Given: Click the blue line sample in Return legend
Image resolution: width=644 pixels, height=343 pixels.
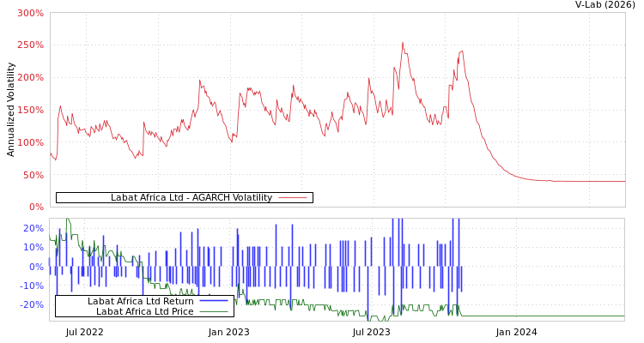Looking at the screenshot, I should 213,302.
